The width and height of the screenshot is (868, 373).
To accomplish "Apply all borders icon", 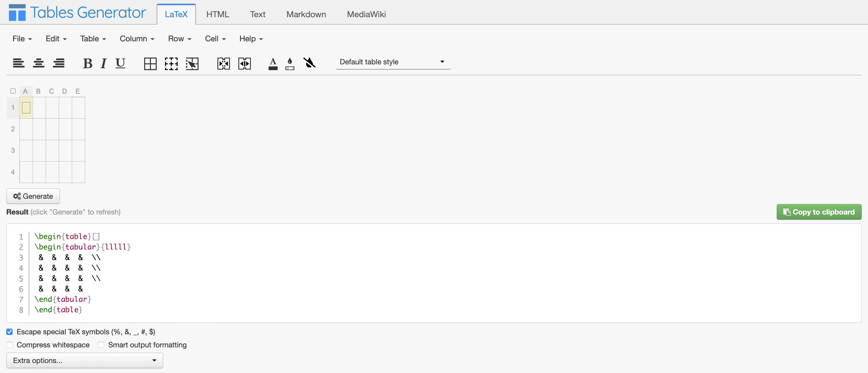I will click(150, 63).
